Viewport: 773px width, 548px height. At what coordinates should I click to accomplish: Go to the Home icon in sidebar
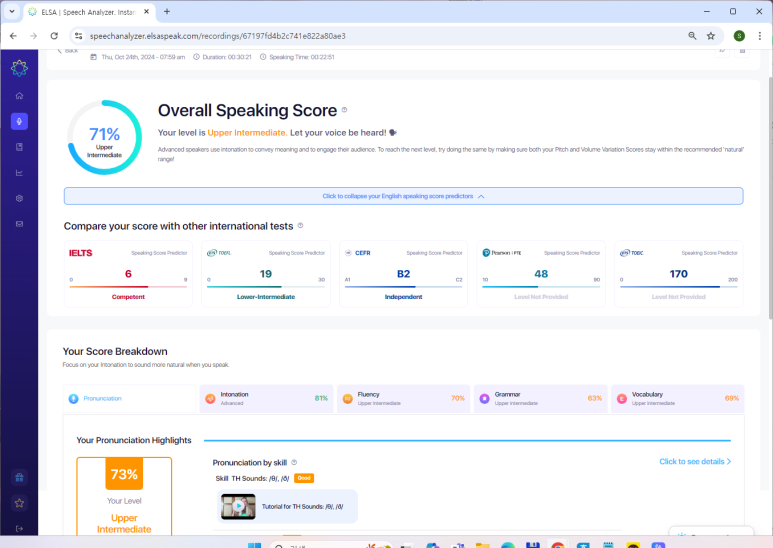click(x=19, y=96)
